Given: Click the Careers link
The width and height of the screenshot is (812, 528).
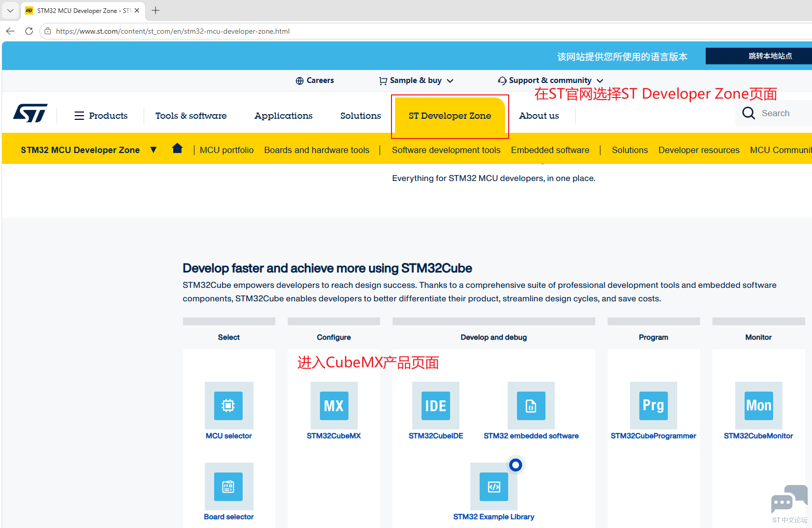Looking at the screenshot, I should click(x=320, y=80).
